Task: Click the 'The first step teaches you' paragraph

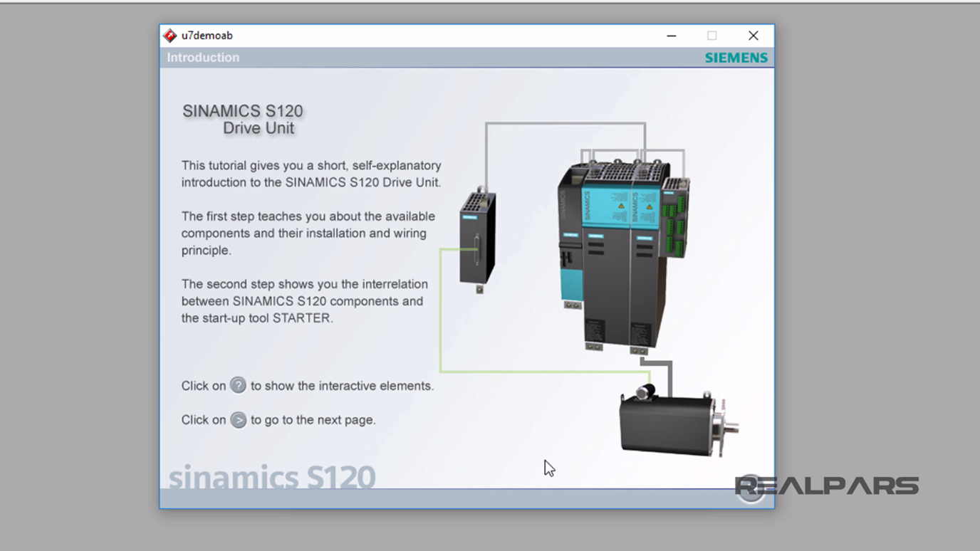Action: (308, 233)
